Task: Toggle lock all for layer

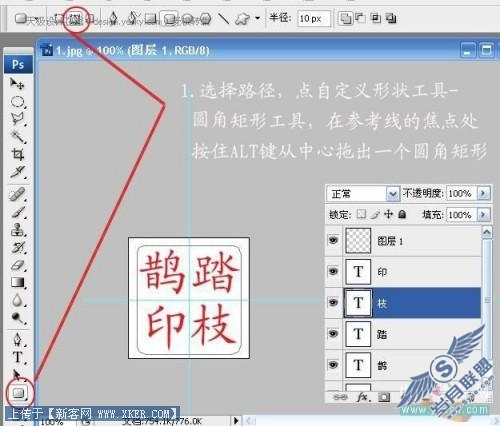Action: coord(402,214)
